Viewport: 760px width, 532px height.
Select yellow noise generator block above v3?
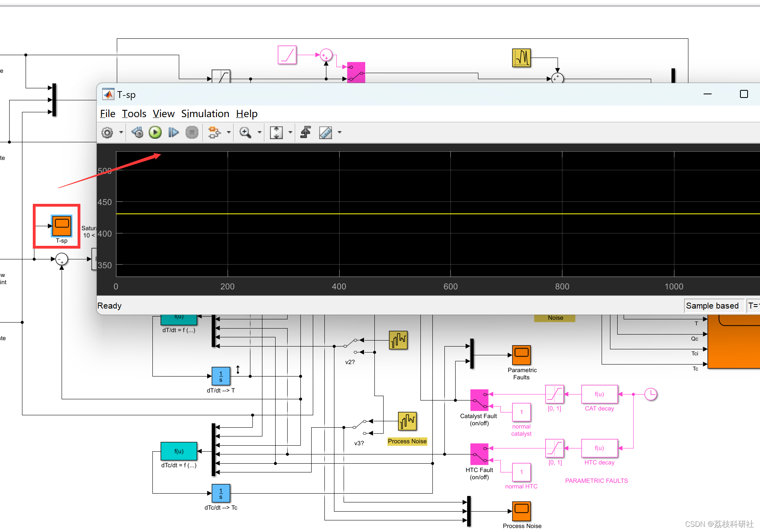tap(407, 421)
